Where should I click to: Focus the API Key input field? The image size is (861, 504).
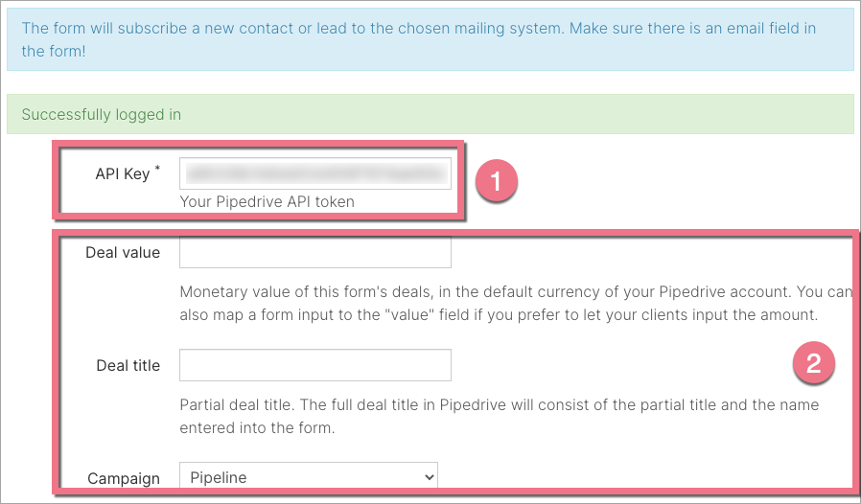click(x=315, y=173)
